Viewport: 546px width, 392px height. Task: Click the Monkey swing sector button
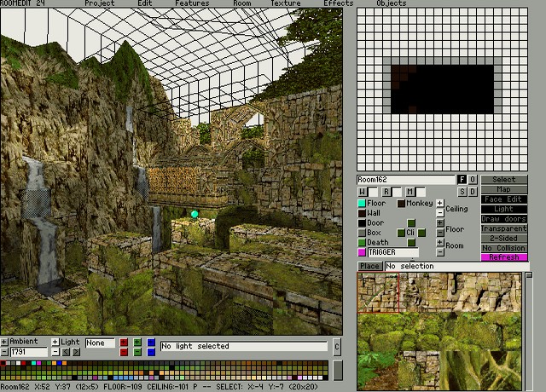(x=401, y=204)
